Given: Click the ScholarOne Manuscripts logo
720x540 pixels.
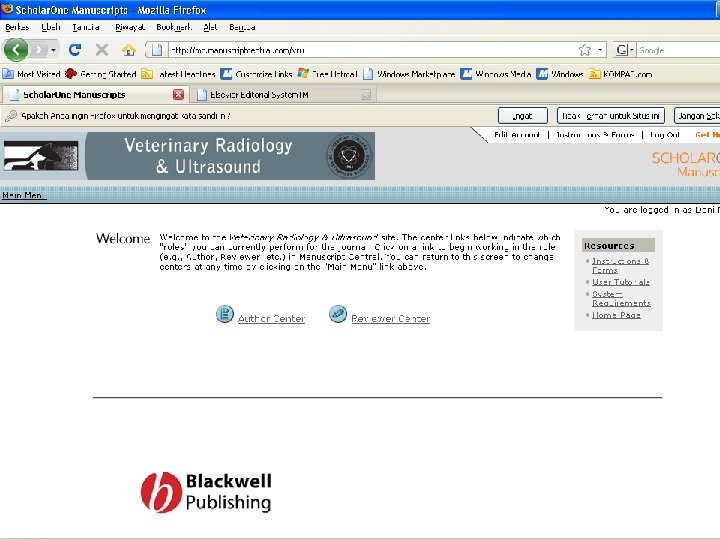Looking at the screenshot, I should point(685,164).
